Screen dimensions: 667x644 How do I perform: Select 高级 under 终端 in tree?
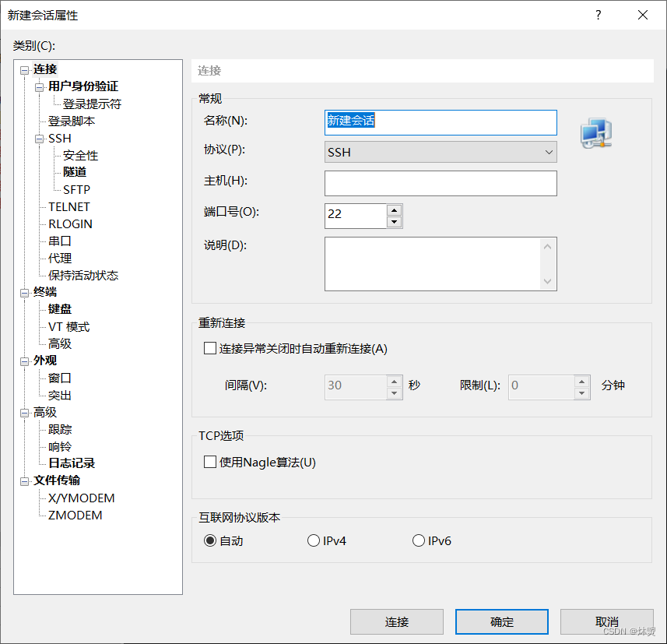(60, 343)
